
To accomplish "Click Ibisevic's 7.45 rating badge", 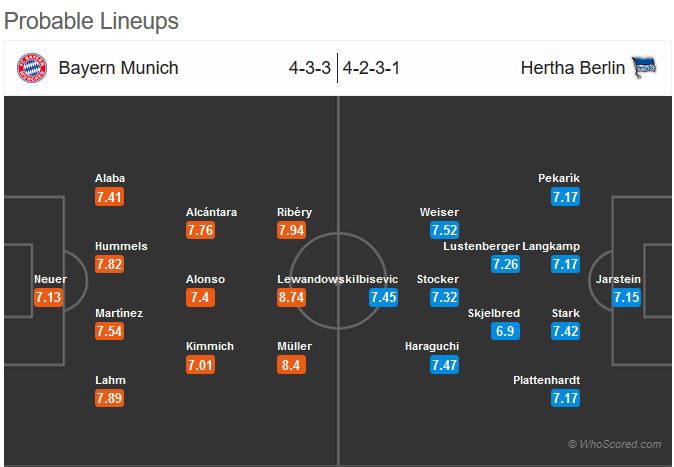I will (383, 297).
